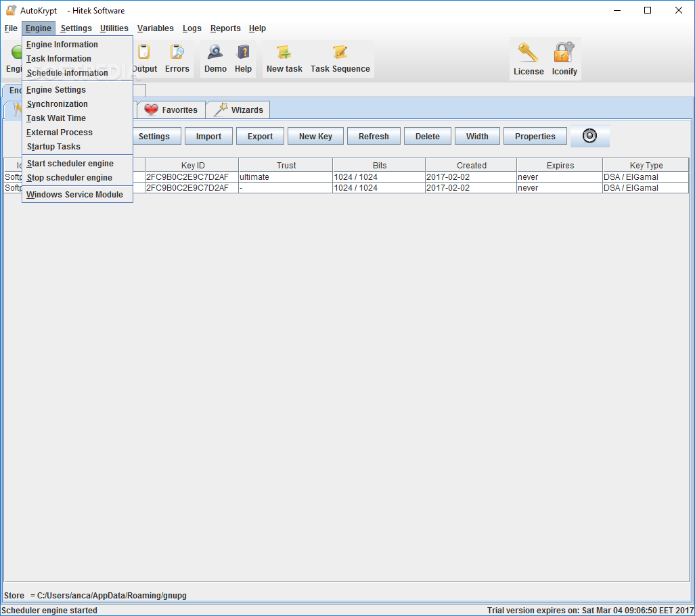695x616 pixels.
Task: Select the row with '-' trust
Action: [x=346, y=188]
